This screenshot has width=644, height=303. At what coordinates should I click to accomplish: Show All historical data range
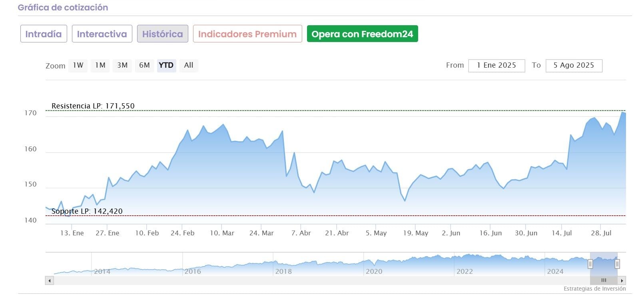click(189, 65)
